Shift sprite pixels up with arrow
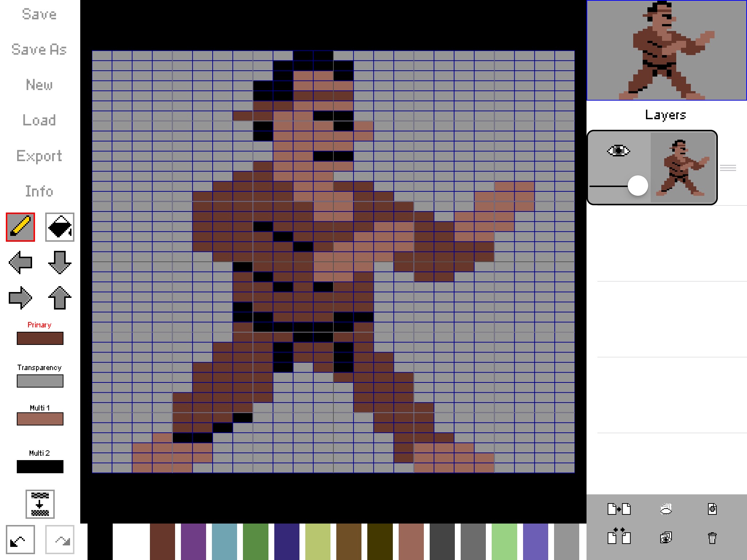Screen dimensions: 747x560 click(x=59, y=298)
